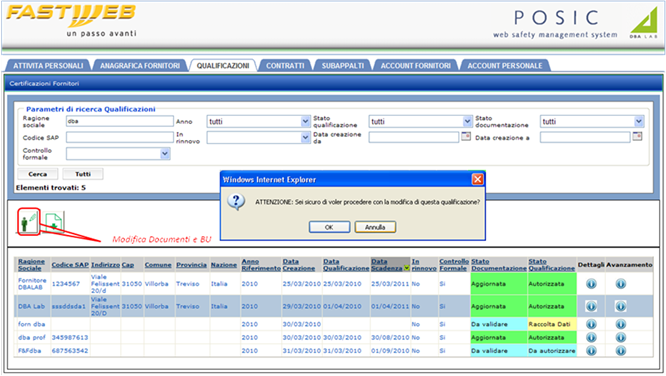Select the 'dba prof' row name
666x376 pixels.
(x=31, y=337)
